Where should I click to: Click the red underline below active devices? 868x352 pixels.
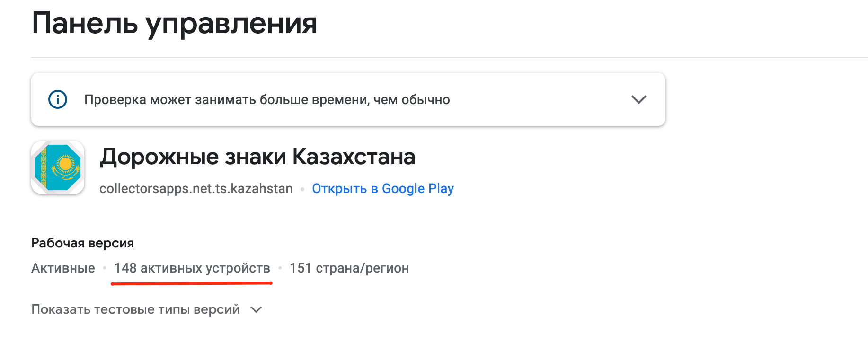(191, 283)
